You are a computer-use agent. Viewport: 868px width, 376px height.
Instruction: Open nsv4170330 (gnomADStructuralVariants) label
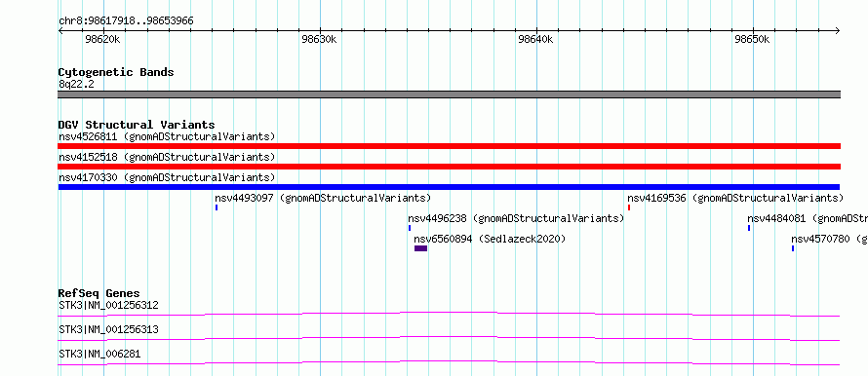pyautogui.click(x=167, y=177)
